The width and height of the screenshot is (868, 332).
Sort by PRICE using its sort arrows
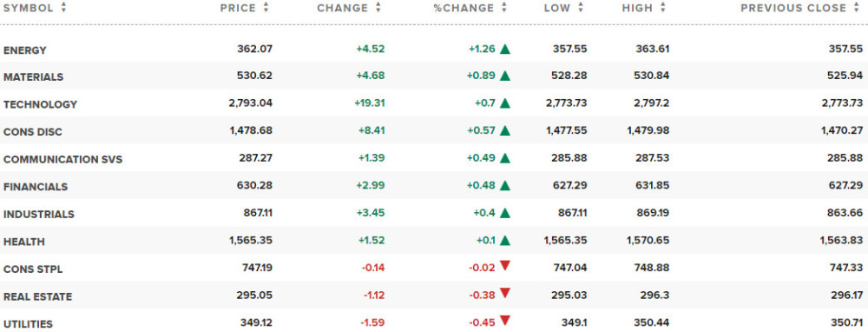(266, 8)
